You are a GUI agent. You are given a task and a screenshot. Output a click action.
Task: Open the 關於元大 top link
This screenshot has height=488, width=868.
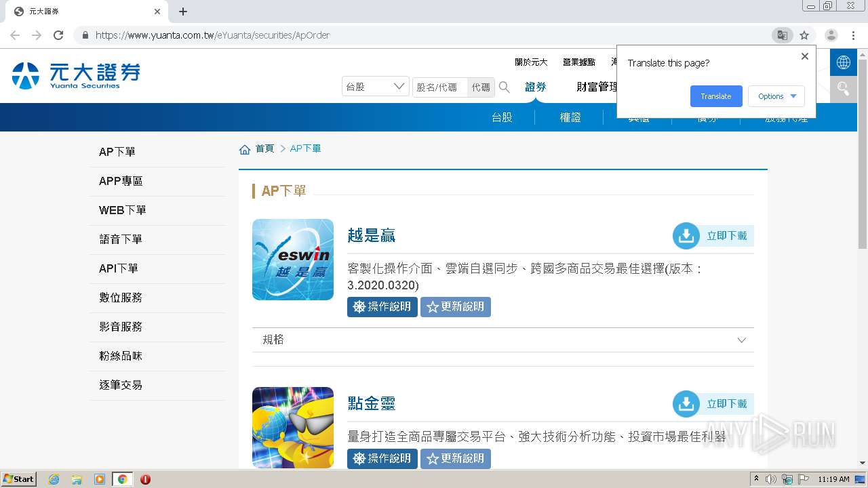(531, 62)
